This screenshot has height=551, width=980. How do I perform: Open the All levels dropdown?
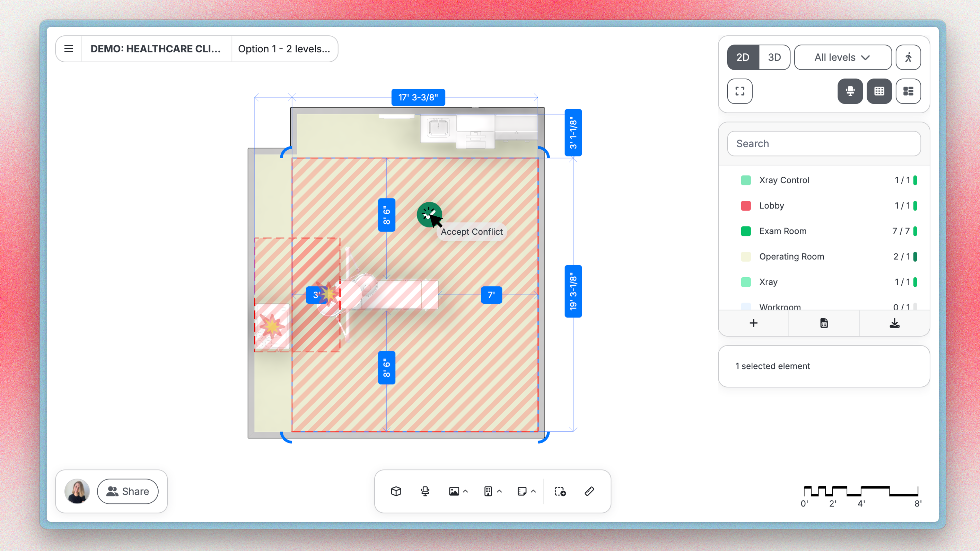point(842,57)
